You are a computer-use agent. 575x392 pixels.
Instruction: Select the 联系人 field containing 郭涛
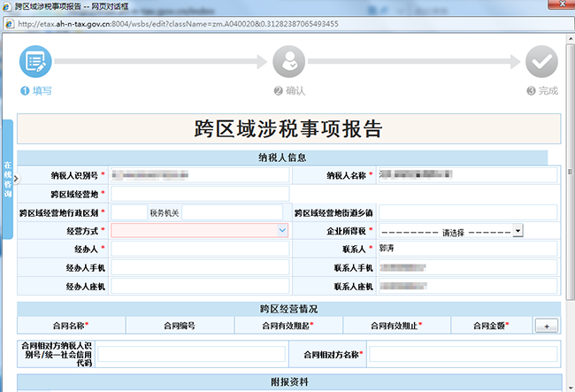point(468,249)
